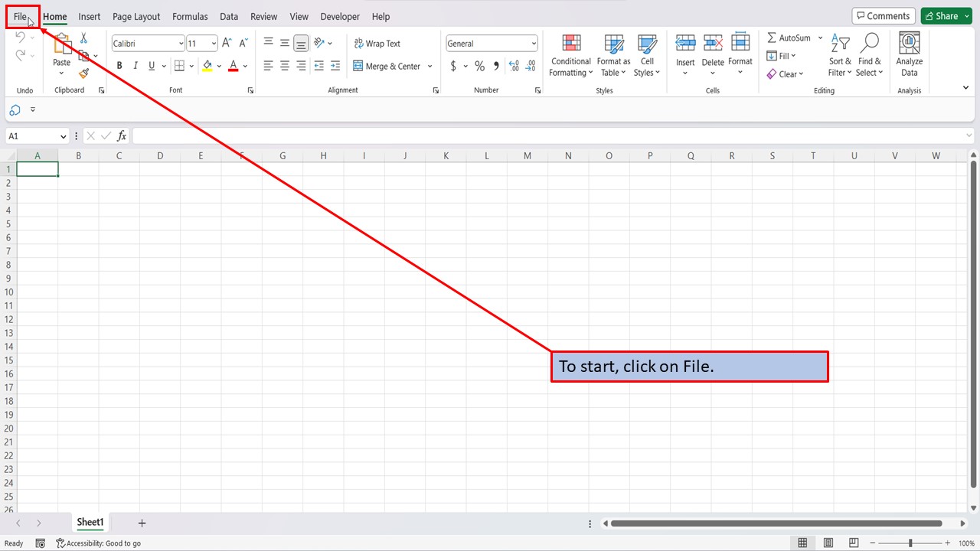Click the Insert Function fx icon
Viewport: 980px width, 551px height.
[122, 136]
